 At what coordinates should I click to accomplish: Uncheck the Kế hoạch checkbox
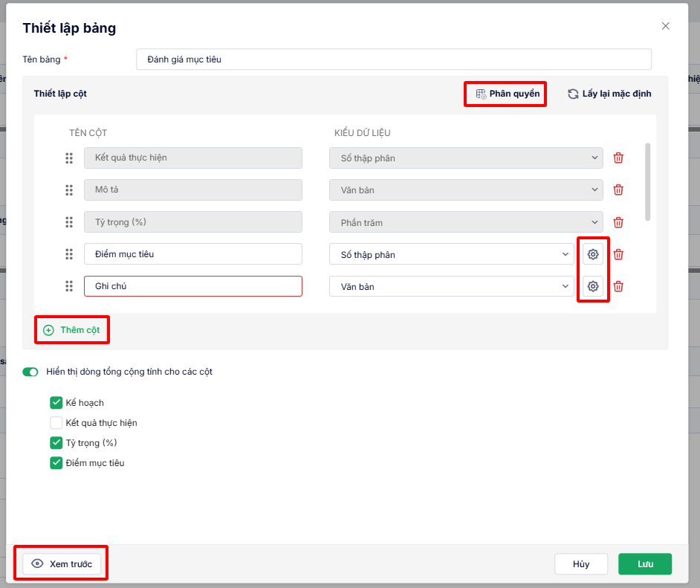click(56, 403)
